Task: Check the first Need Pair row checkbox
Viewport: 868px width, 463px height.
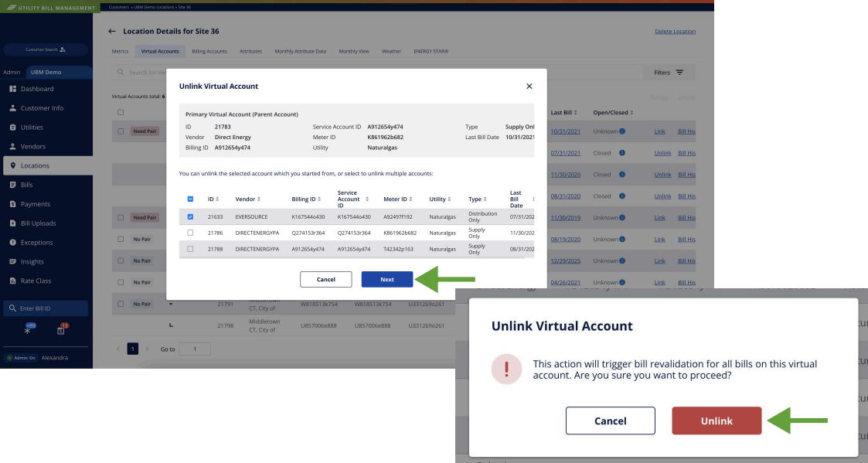Action: pyautogui.click(x=121, y=131)
